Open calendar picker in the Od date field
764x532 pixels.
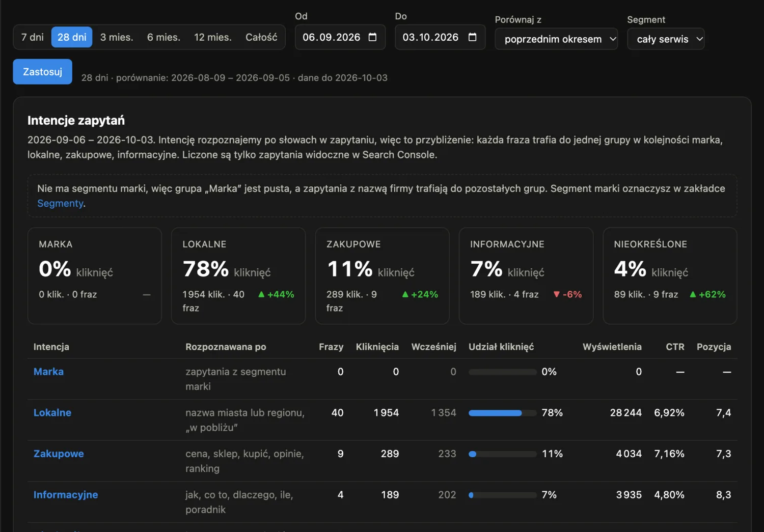pyautogui.click(x=372, y=37)
